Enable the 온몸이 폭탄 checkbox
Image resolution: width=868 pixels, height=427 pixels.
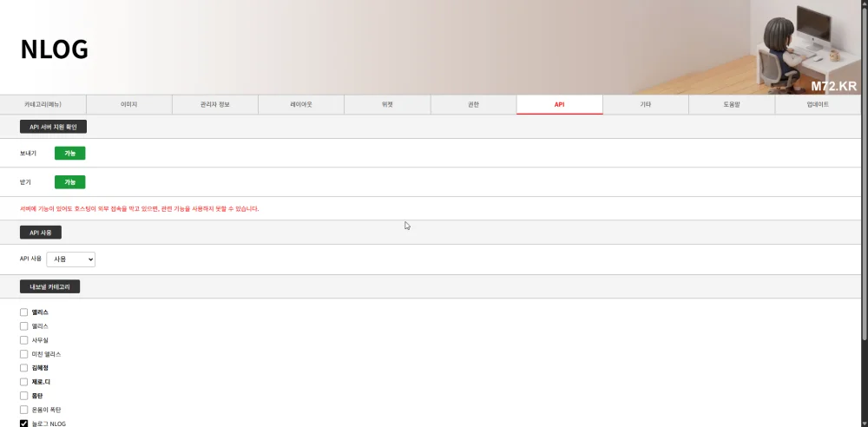click(23, 410)
